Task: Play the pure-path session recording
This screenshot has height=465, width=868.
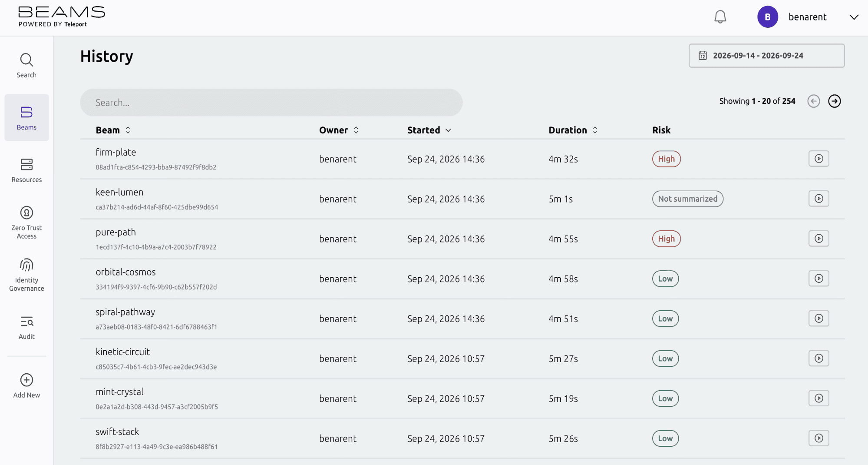Action: tap(818, 239)
